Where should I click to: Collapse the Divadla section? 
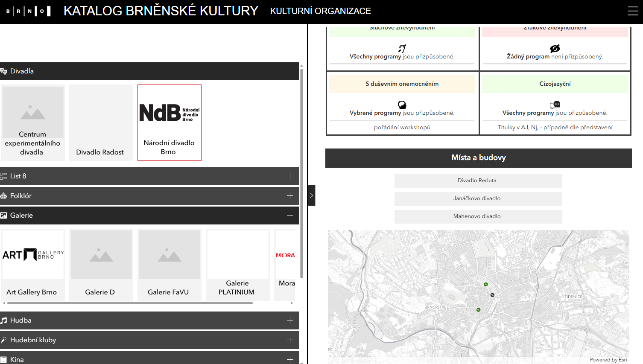[290, 71]
